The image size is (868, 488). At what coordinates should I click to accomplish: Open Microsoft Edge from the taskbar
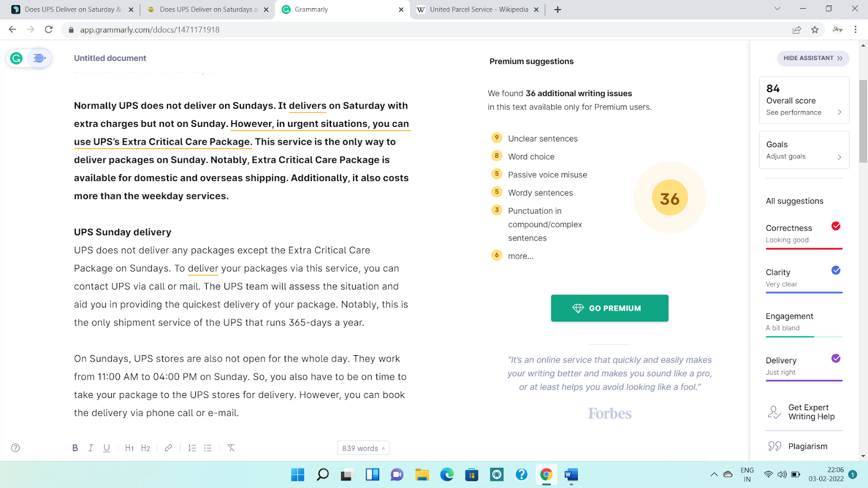[x=447, y=475]
